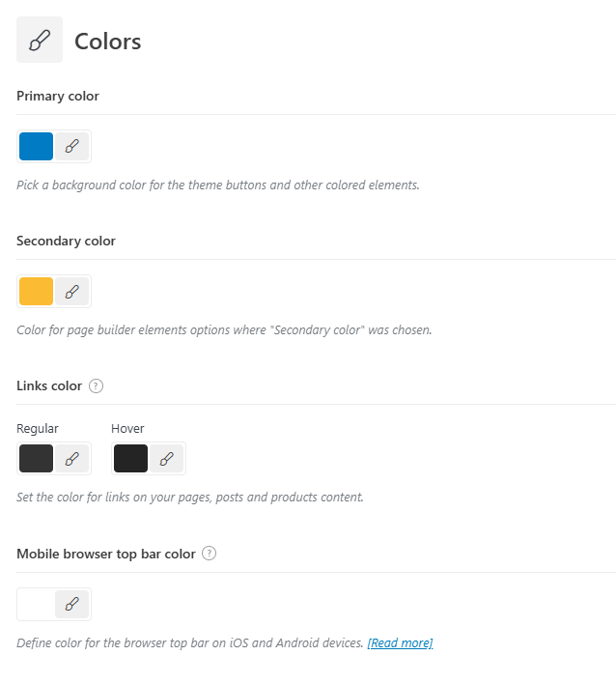This screenshot has width=616, height=684.
Task: Show help for Mobile browser top bar color
Action: (210, 554)
